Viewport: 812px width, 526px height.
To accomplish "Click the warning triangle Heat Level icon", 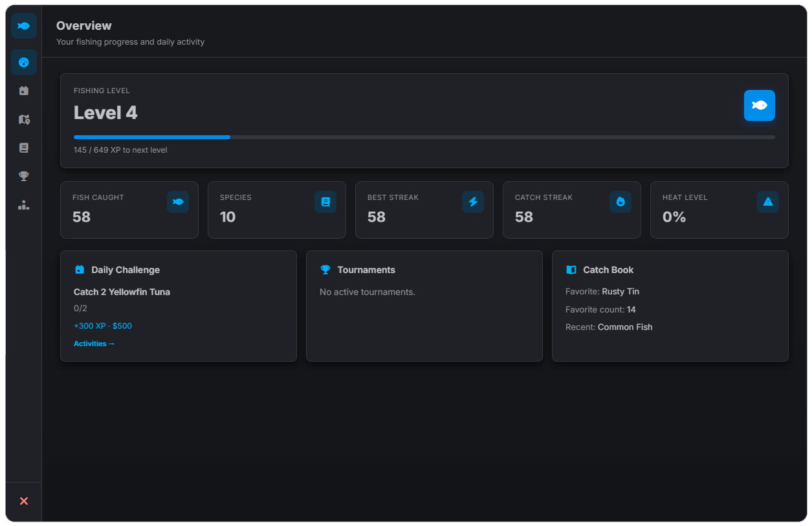I will click(x=768, y=202).
